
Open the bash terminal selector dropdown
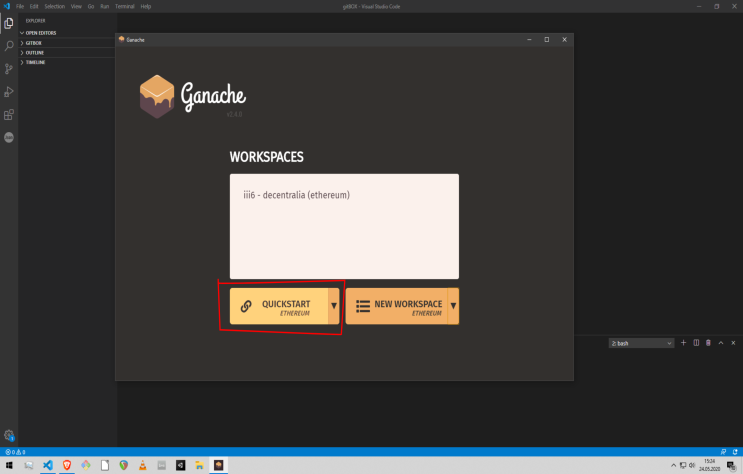(641, 343)
